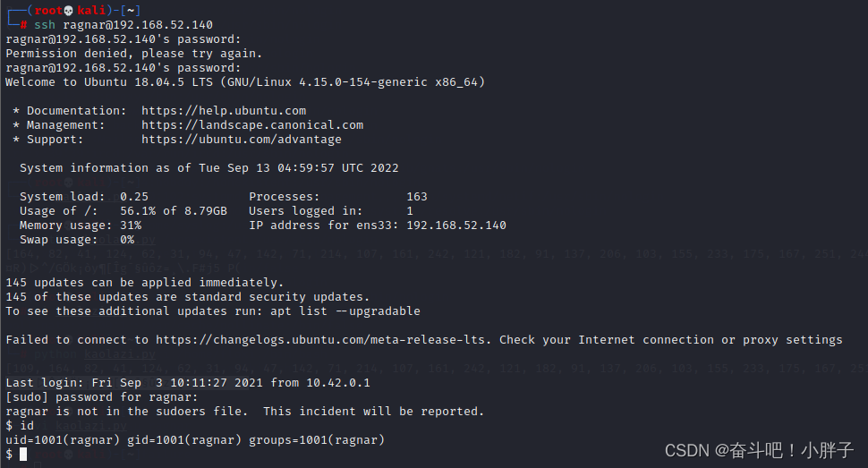The height and width of the screenshot is (468, 868).
Task: Select the Welcome to Ubuntu 18.04.5 LTS line
Action: point(245,82)
